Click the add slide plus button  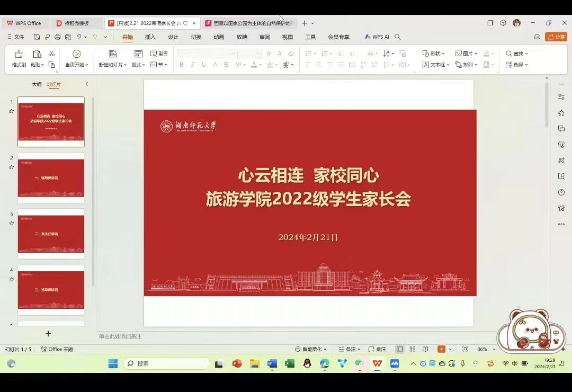tap(48, 334)
